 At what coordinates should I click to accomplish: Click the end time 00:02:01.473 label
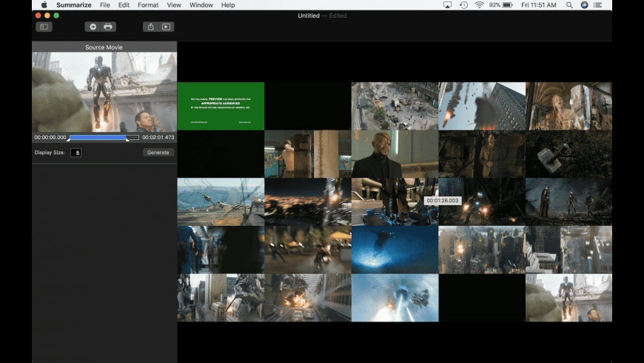click(158, 137)
